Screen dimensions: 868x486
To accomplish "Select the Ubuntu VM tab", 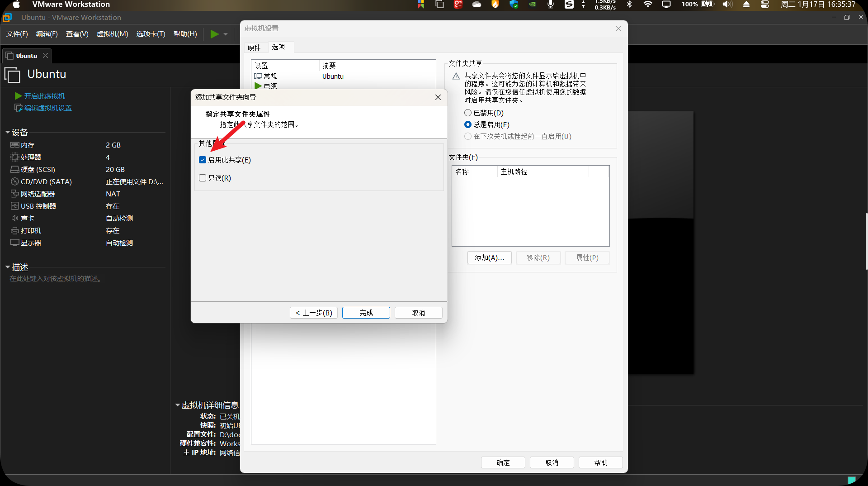I will click(27, 56).
